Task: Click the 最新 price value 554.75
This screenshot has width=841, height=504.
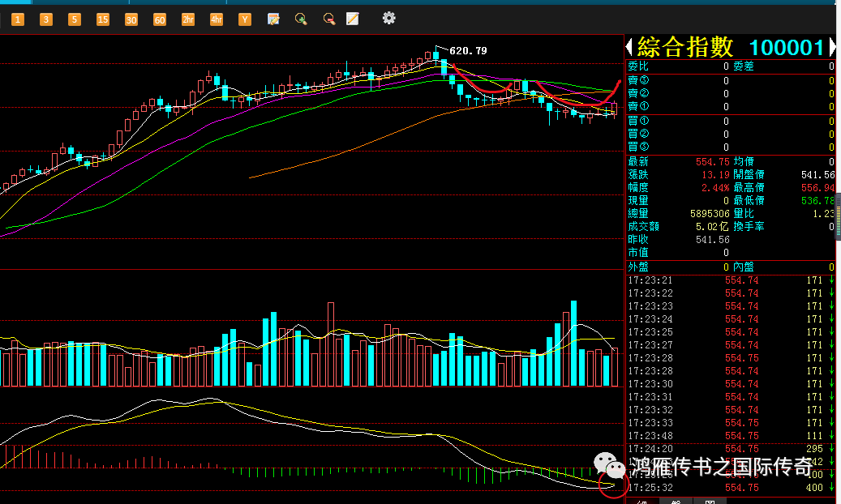Action: (x=712, y=161)
